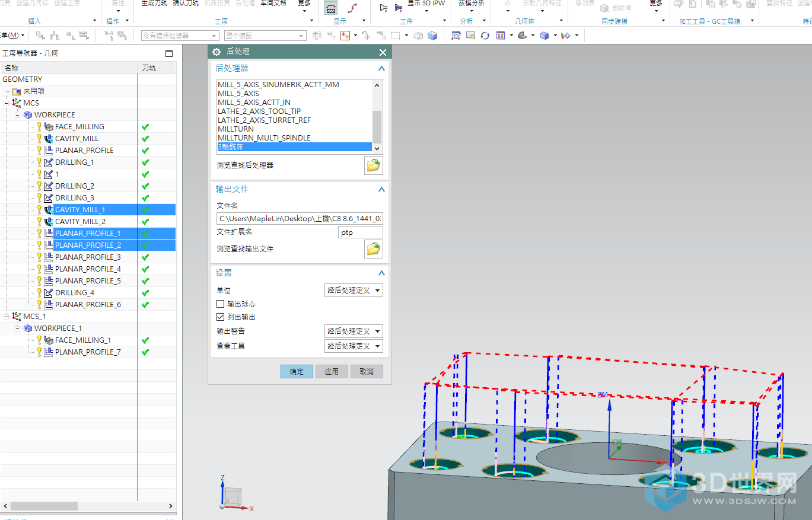This screenshot has width=812, height=520.
Task: Select the PLANAR_PROFILE_7 operation
Action: (x=88, y=352)
